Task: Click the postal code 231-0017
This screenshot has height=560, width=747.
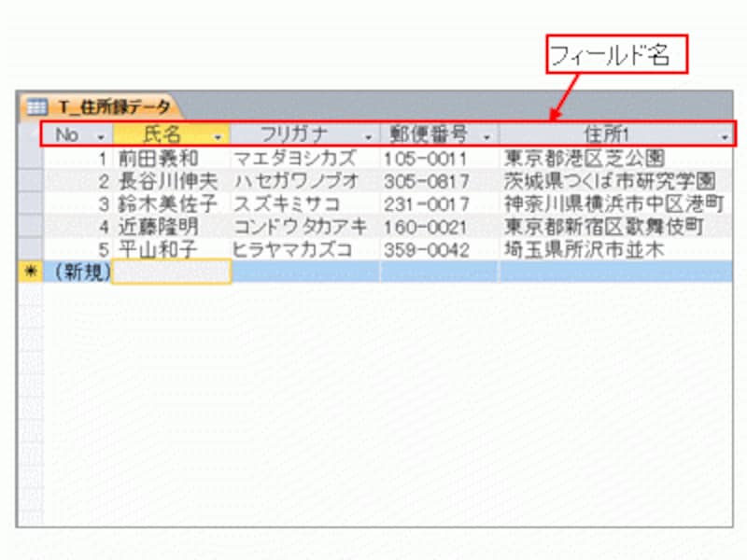Action: (439, 203)
